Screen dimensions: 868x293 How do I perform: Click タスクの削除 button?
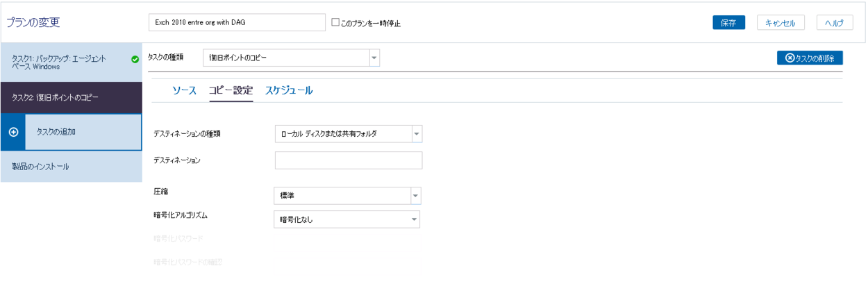[x=810, y=58]
